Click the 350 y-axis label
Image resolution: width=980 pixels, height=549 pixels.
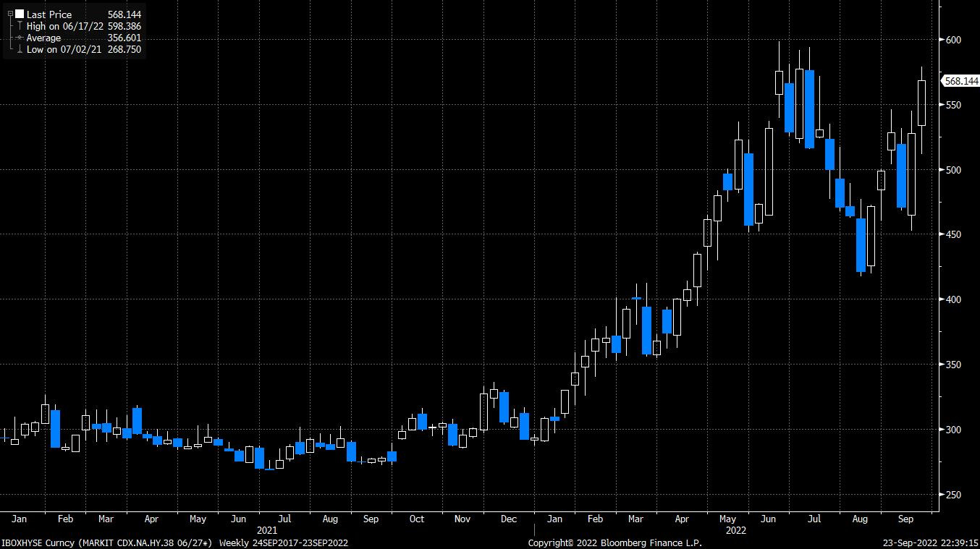click(953, 365)
